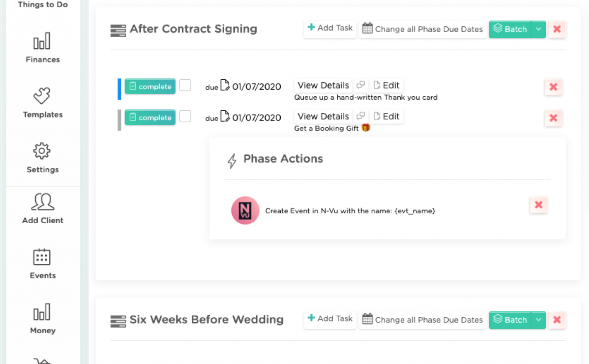Click the After Contract Signing phase handle
The height and width of the screenshot is (364, 589).
[x=118, y=30]
